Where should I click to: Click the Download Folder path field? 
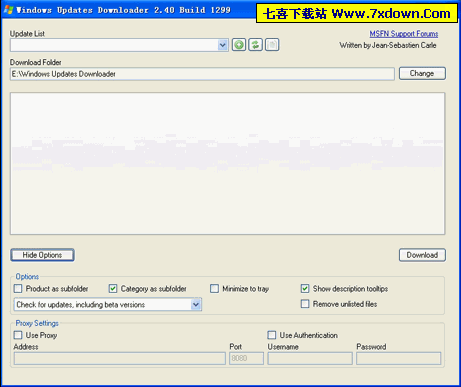202,74
